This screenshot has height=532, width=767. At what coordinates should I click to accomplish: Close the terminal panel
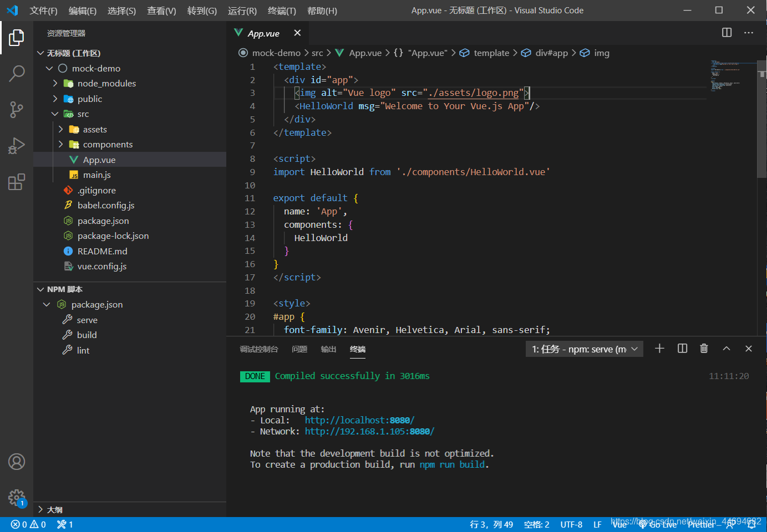tap(749, 349)
